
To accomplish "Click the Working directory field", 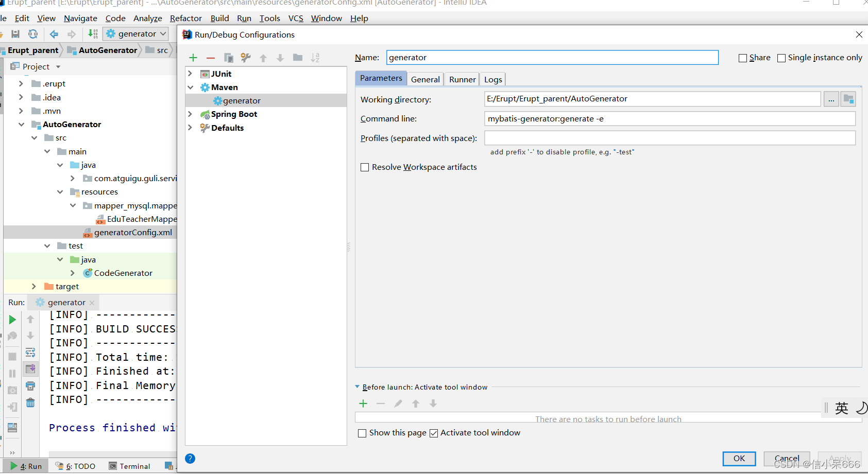I will [x=652, y=99].
